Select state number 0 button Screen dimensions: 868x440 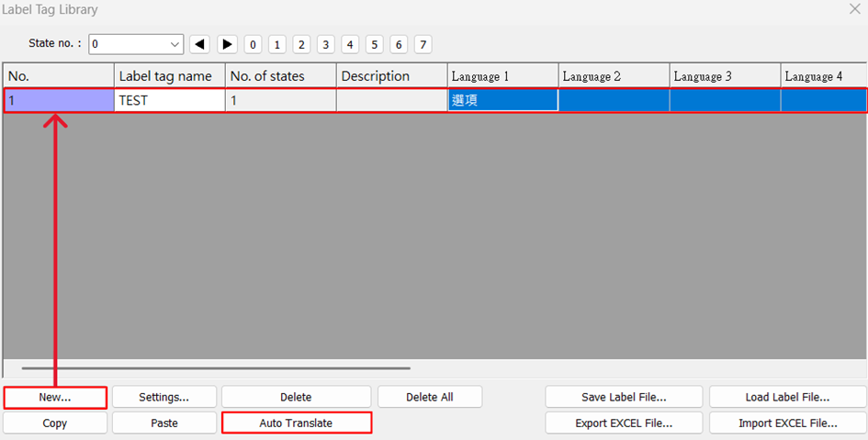(x=254, y=44)
